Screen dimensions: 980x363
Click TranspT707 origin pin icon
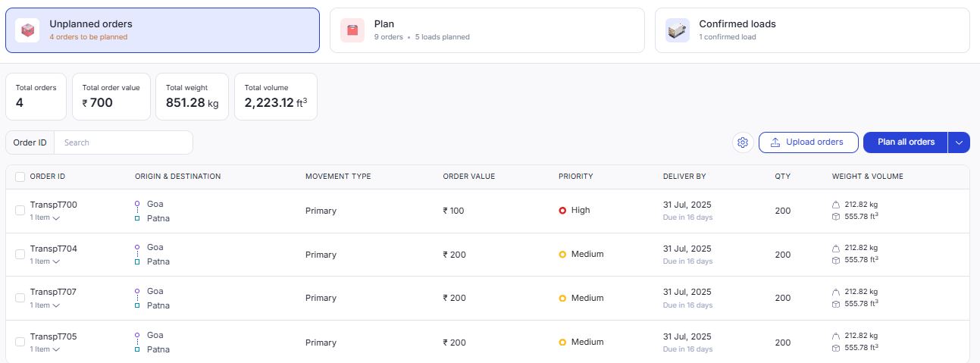pyautogui.click(x=137, y=291)
